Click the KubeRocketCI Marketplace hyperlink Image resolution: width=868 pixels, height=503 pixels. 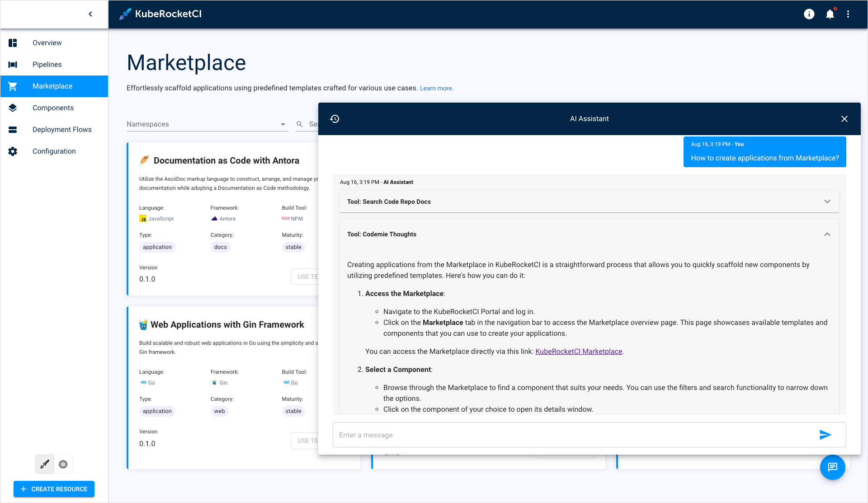pyautogui.click(x=579, y=352)
